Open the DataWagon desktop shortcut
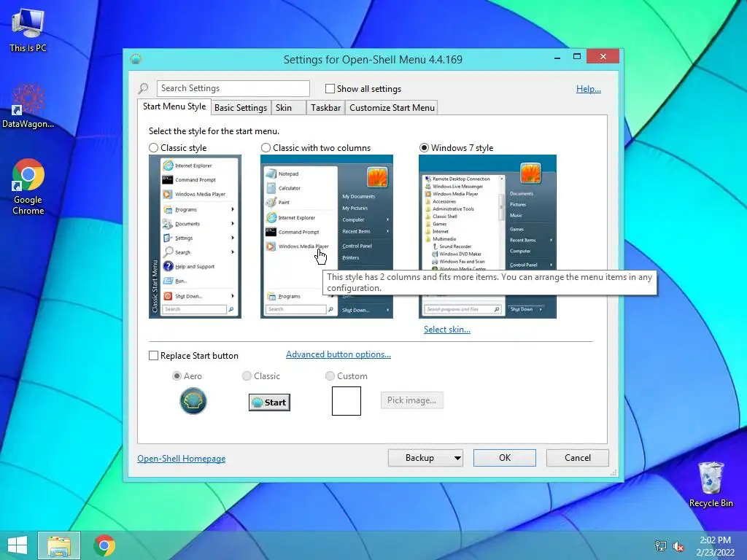Screen dimensions: 747x560 pos(28,106)
